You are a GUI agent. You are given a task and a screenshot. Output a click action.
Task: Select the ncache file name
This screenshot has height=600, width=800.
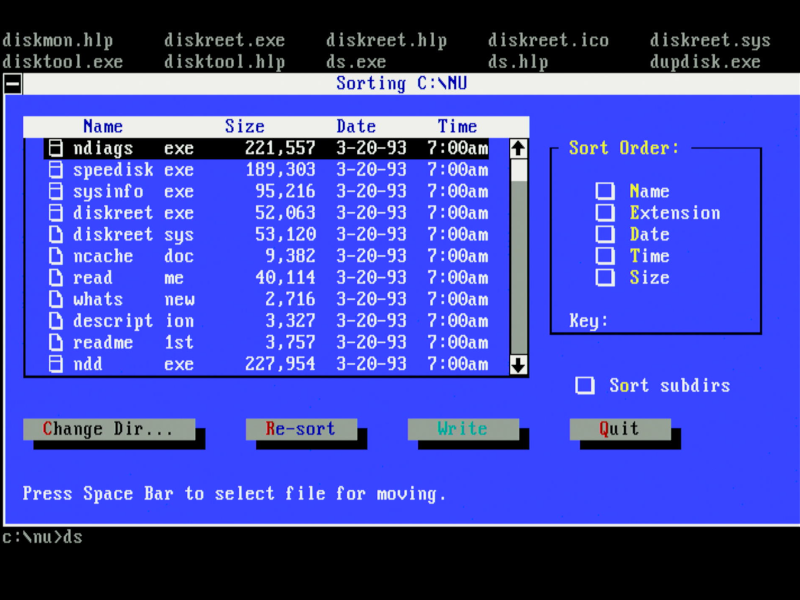pos(103,256)
